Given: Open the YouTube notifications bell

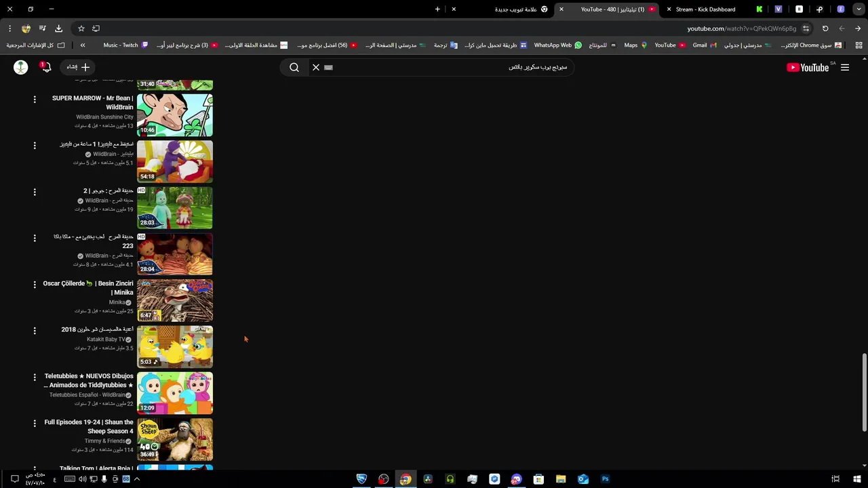Looking at the screenshot, I should (x=46, y=67).
